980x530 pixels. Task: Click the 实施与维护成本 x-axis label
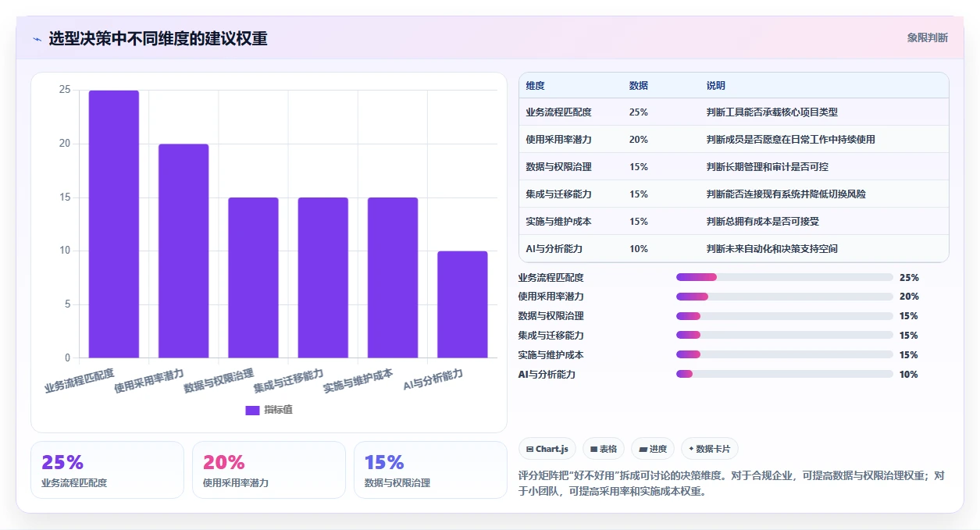[358, 380]
